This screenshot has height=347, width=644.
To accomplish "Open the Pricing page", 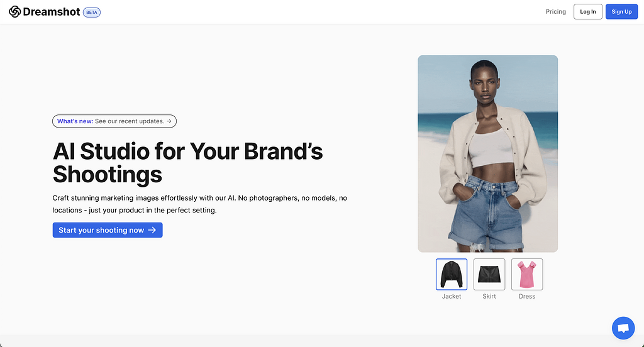I will coord(556,11).
